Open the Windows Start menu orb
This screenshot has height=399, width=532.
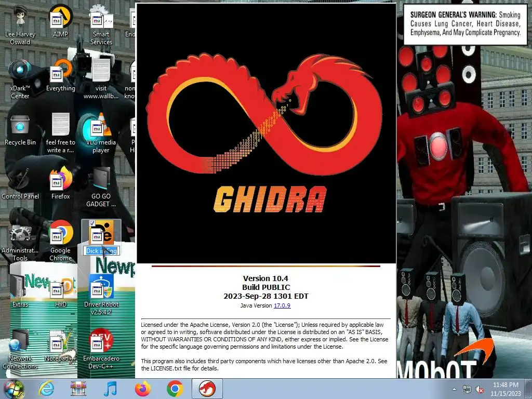coord(14,389)
